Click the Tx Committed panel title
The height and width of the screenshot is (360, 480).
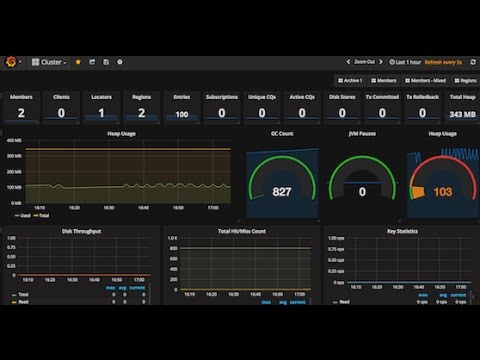point(382,97)
